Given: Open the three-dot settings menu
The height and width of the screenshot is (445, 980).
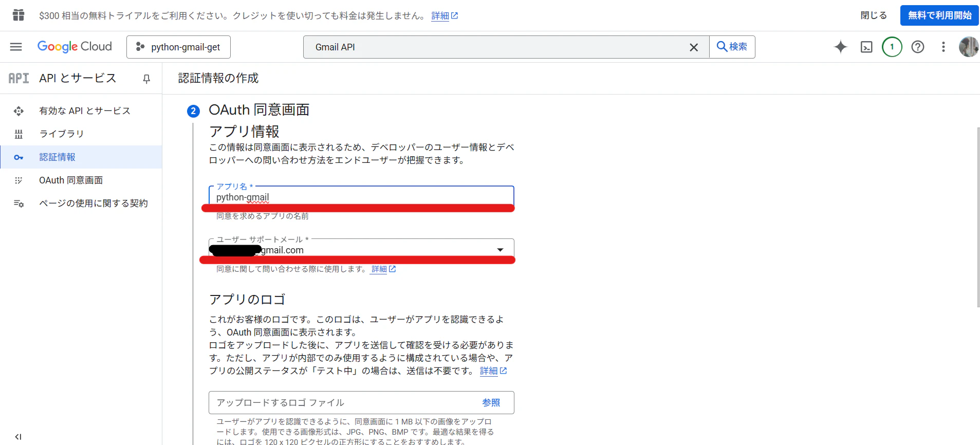Looking at the screenshot, I should (x=944, y=47).
